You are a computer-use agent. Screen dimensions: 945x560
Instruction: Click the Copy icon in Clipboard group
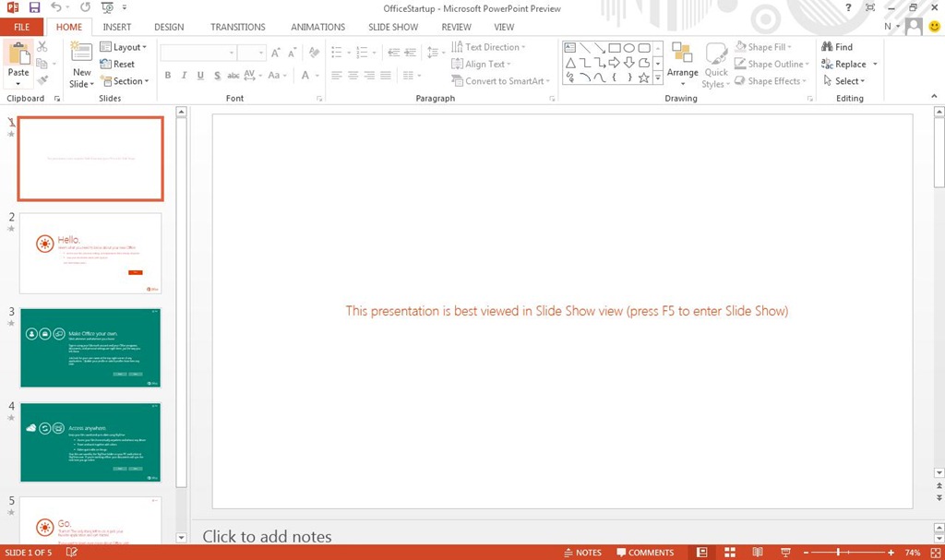[42, 64]
